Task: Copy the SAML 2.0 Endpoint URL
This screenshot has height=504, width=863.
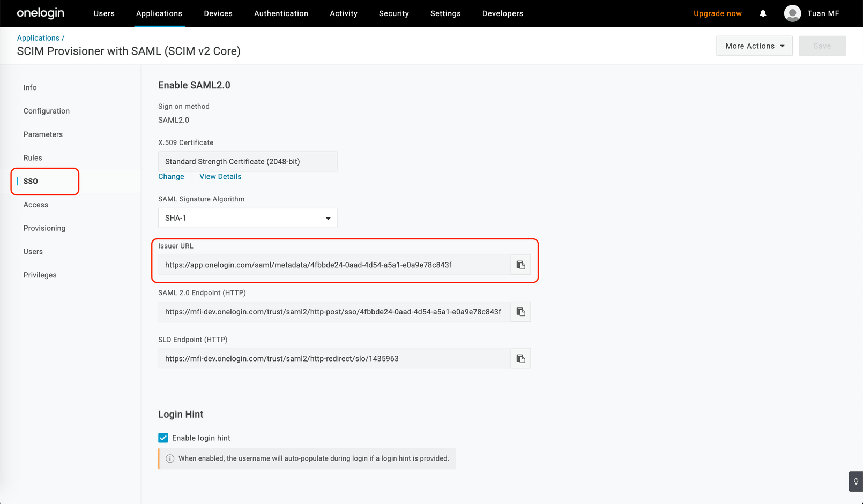Action: click(x=520, y=312)
